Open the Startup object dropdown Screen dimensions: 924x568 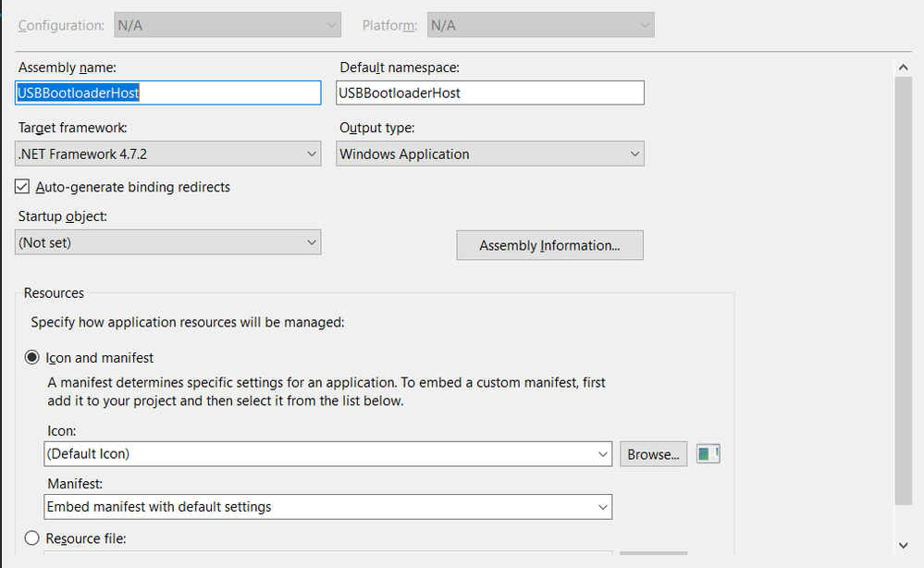(x=311, y=241)
